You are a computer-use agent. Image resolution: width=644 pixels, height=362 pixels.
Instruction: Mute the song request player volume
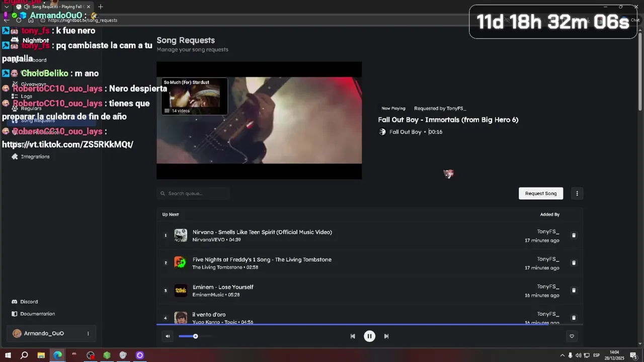pyautogui.click(x=168, y=336)
